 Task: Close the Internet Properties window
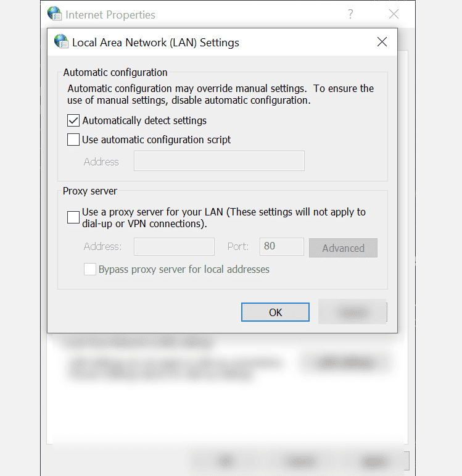(x=394, y=14)
